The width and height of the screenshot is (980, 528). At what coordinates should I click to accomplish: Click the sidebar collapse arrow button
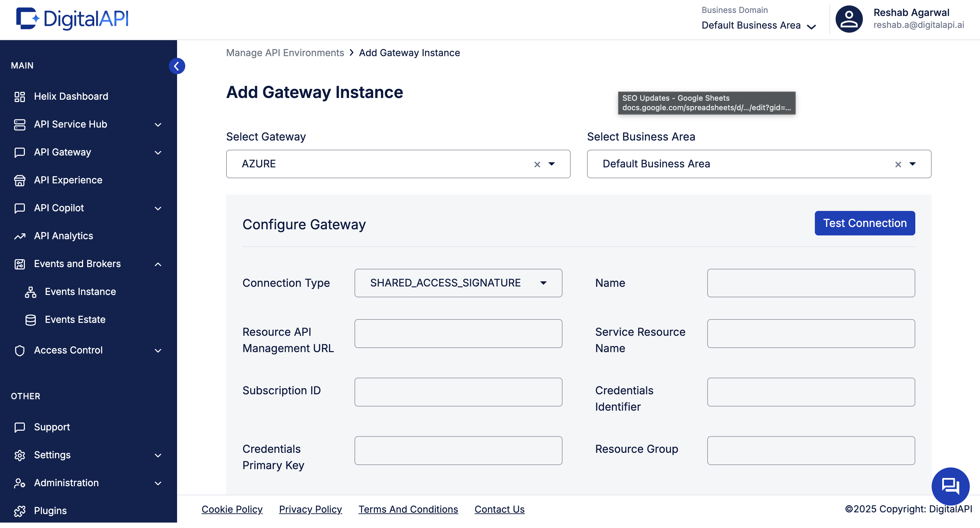(x=176, y=66)
